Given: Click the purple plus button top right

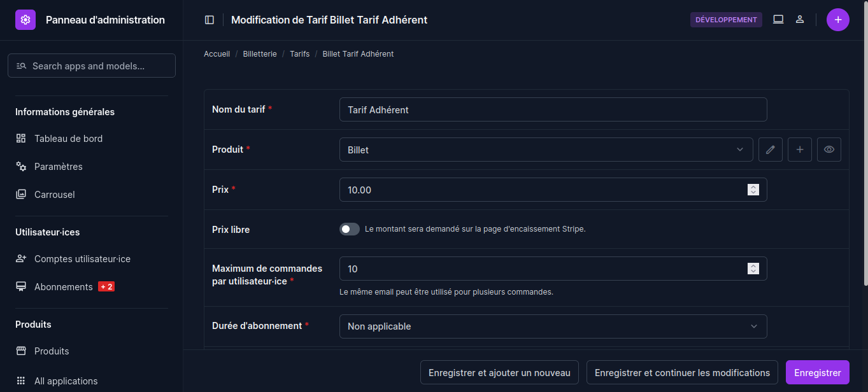Looking at the screenshot, I should [x=837, y=20].
